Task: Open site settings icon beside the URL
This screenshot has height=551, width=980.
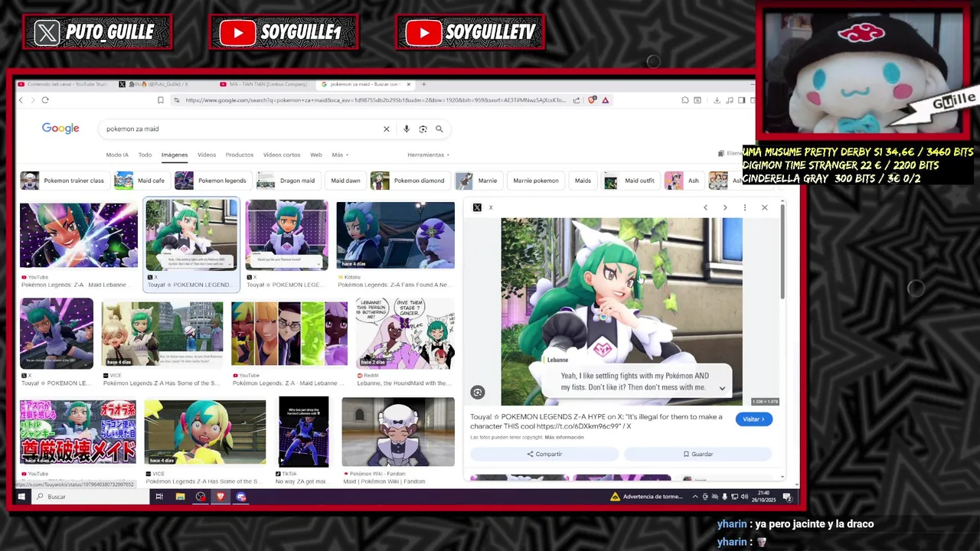Action: (x=177, y=100)
